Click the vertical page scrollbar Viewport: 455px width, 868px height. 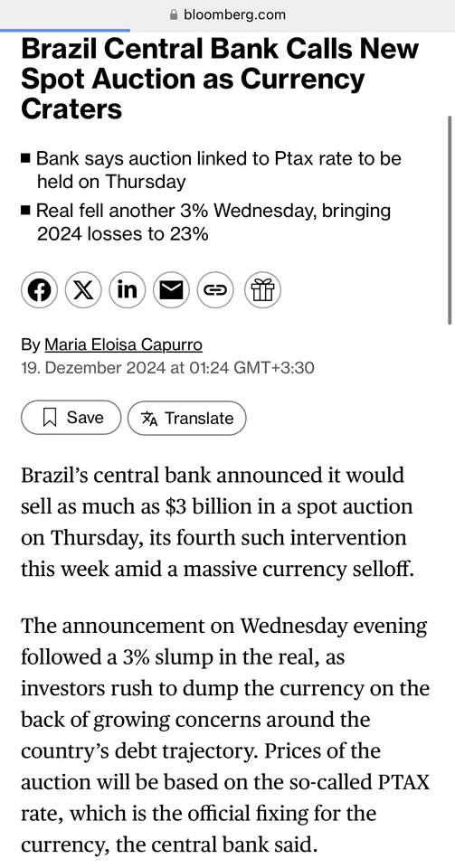click(x=450, y=220)
